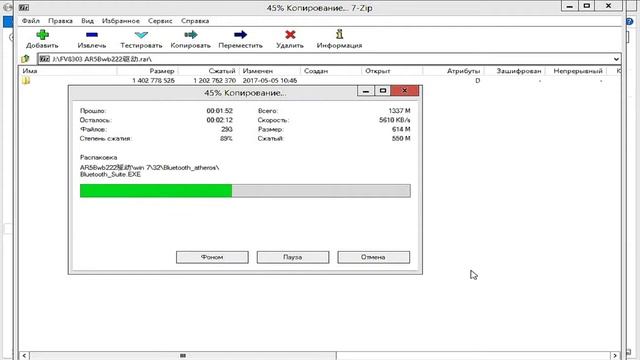Viewport: 640px width, 360px height.
Task: Click the Удалить (Delete) red X icon
Action: click(290, 35)
